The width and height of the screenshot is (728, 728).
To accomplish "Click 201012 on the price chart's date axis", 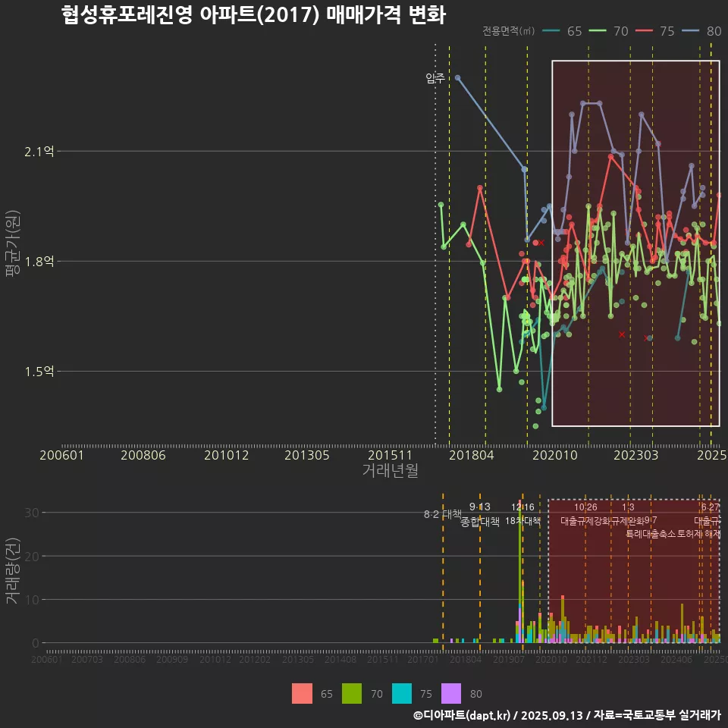I will 227,455.
